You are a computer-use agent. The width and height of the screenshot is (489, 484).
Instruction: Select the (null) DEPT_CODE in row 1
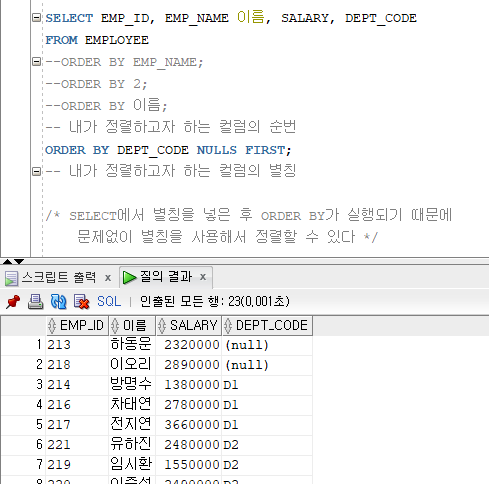coord(267,345)
